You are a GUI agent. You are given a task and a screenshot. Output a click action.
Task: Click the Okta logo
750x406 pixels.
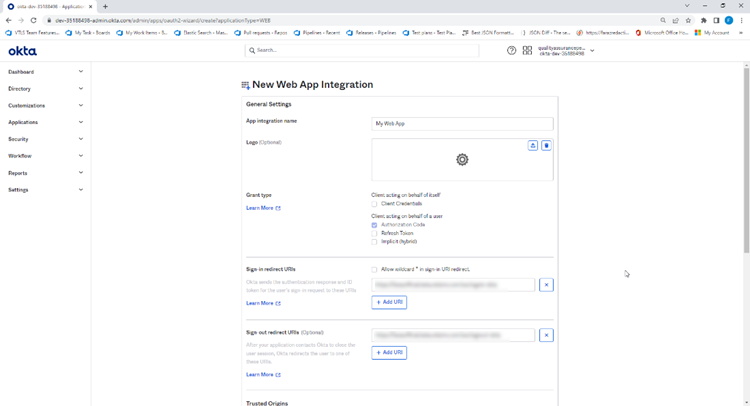coord(22,51)
